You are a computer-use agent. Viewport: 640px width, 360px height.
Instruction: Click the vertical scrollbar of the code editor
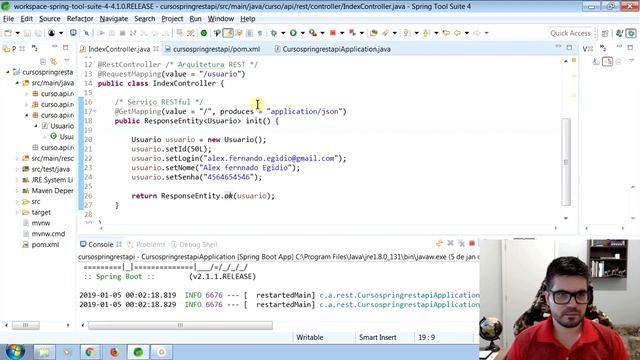tap(566, 162)
